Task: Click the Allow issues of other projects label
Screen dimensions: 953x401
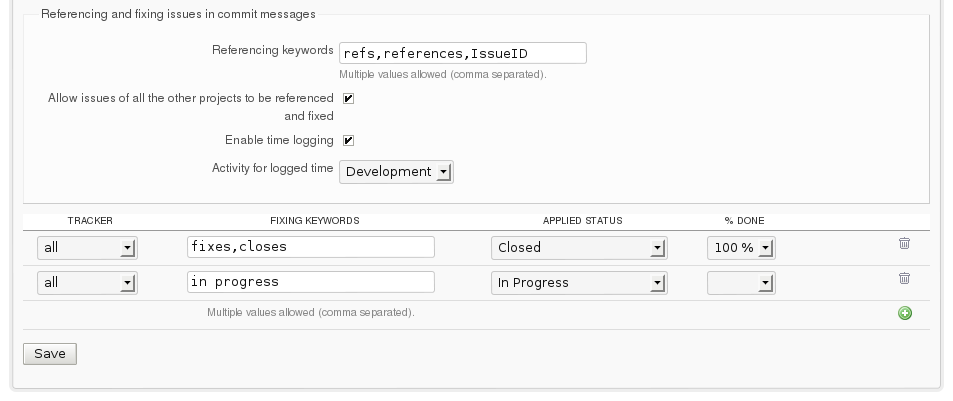Action: 191,98
